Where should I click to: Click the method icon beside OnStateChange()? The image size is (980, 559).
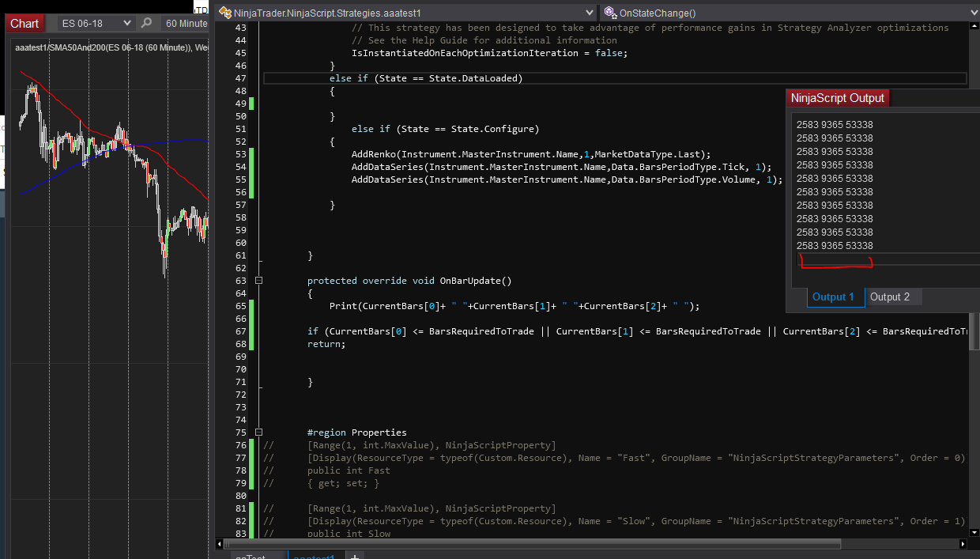pos(610,13)
